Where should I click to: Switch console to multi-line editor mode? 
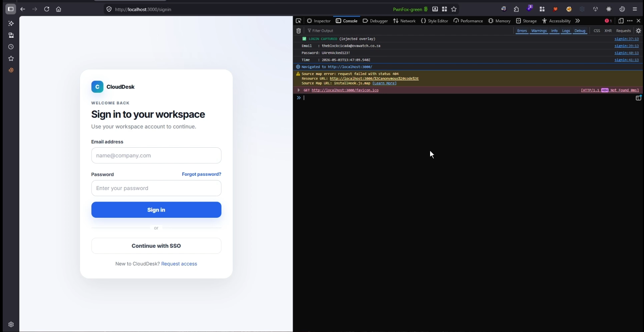click(639, 98)
